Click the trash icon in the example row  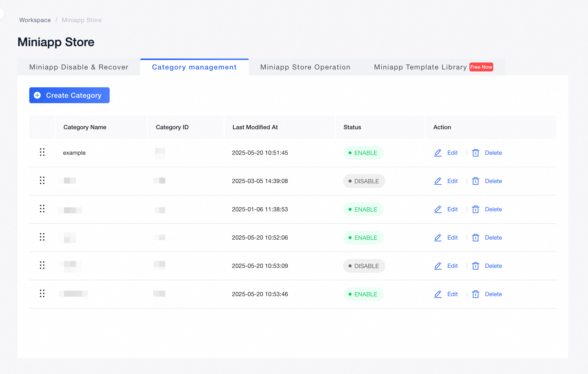[476, 153]
